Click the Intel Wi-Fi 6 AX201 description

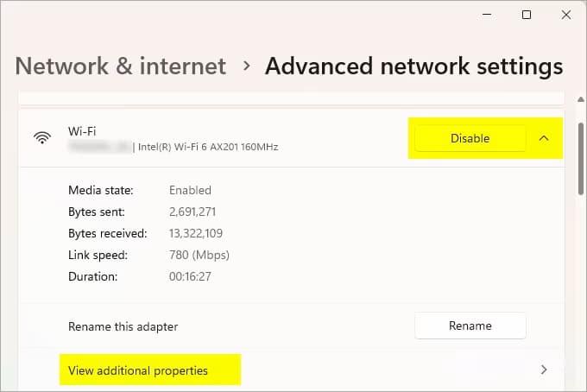point(209,147)
